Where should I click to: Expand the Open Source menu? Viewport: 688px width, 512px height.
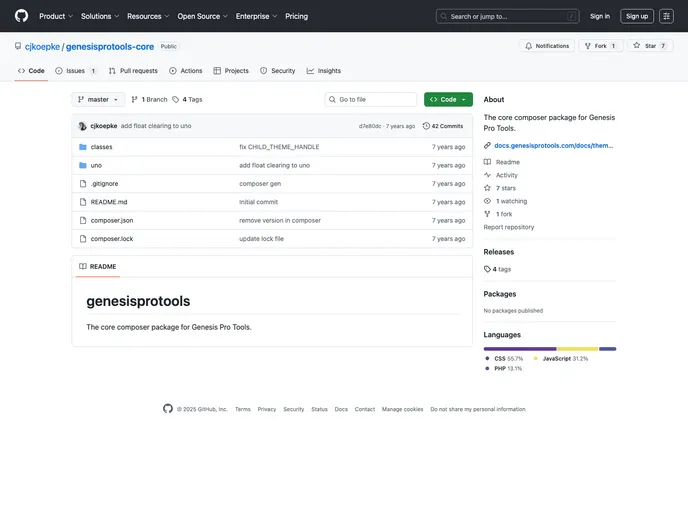pyautogui.click(x=202, y=16)
